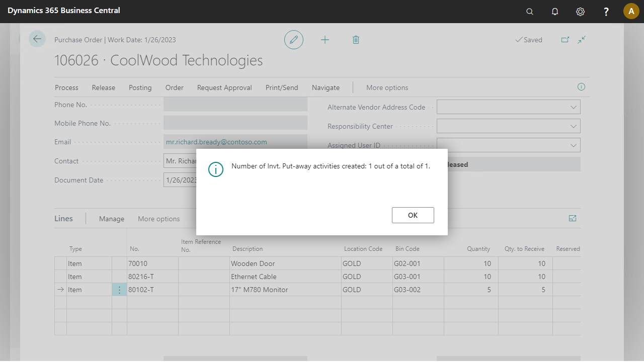Viewport: 644px width, 362px height.
Task: Show the FactBox info icon
Action: coord(581,87)
